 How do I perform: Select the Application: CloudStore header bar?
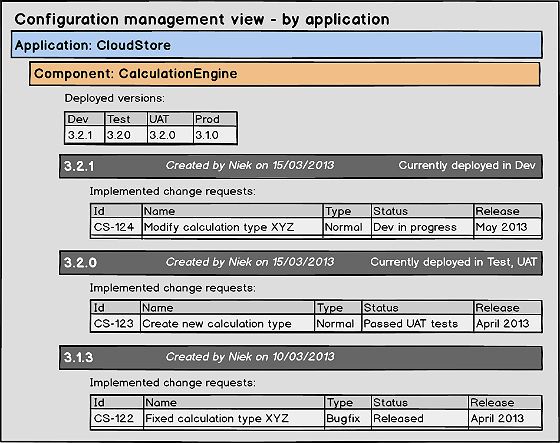(277, 45)
